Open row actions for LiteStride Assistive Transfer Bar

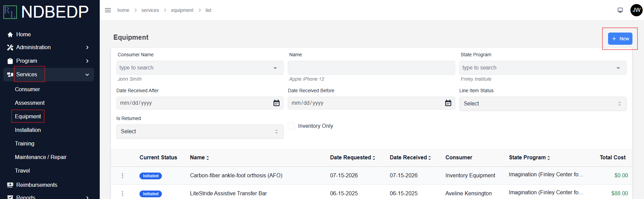click(122, 194)
